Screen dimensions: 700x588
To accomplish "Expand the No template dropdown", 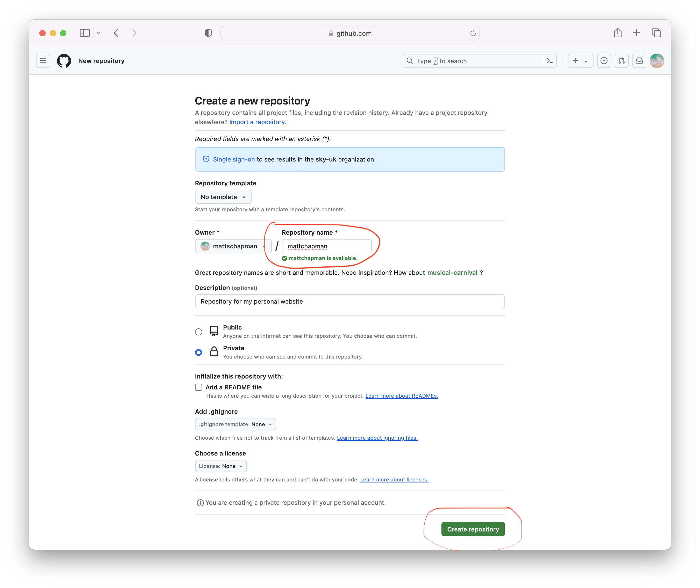I will click(223, 197).
